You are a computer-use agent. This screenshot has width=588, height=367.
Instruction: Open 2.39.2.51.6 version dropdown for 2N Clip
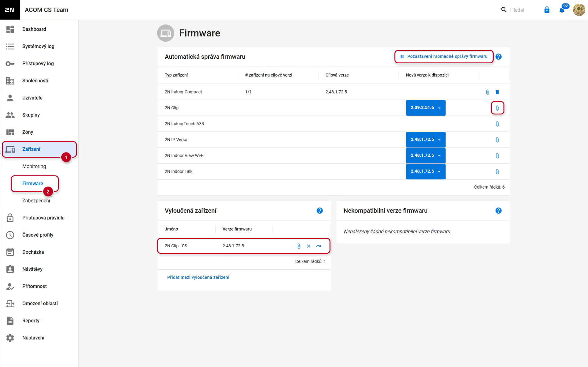tap(426, 108)
